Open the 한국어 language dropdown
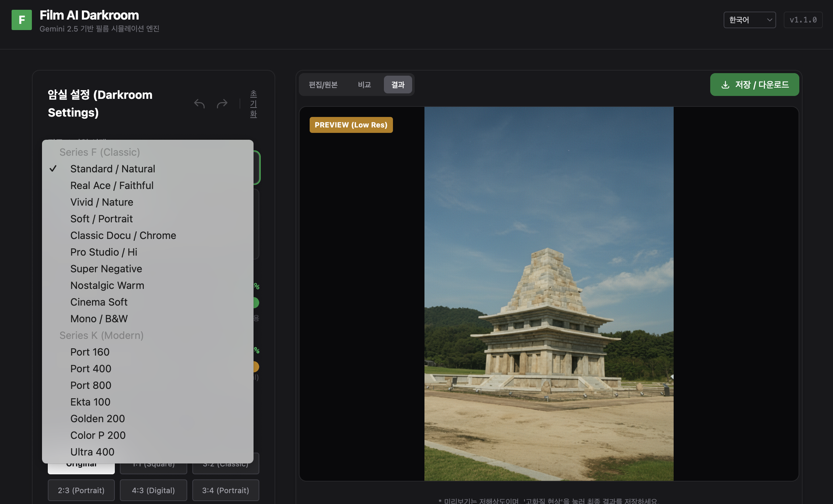 pyautogui.click(x=749, y=20)
